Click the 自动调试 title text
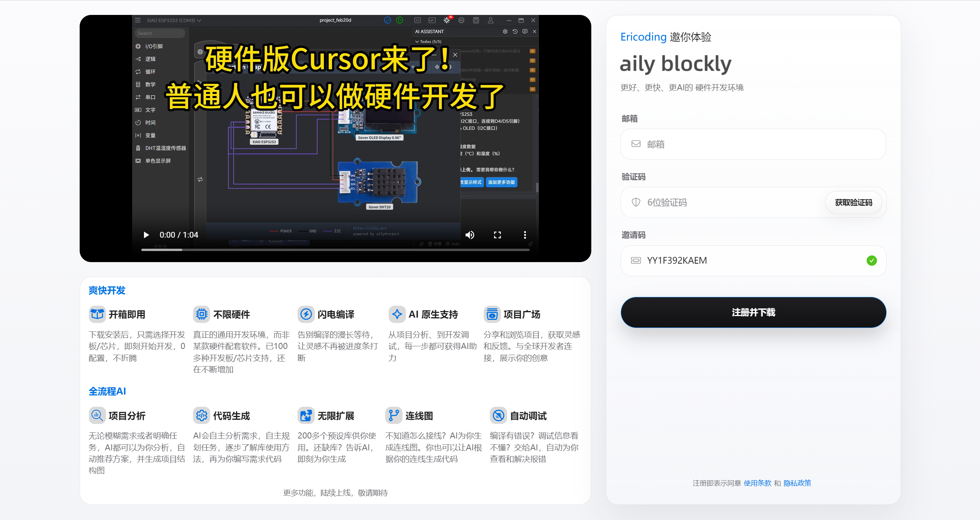This screenshot has width=980, height=520. coord(528,416)
